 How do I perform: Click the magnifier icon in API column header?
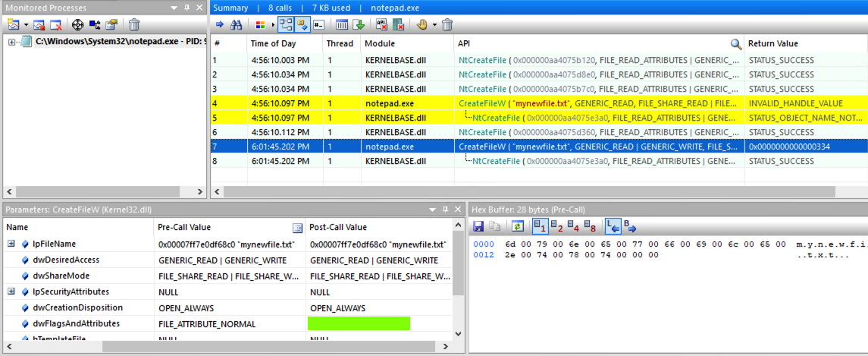(735, 44)
